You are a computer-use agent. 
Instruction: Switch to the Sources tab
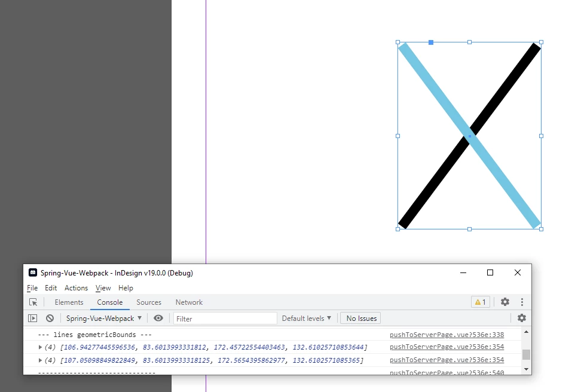coord(149,302)
